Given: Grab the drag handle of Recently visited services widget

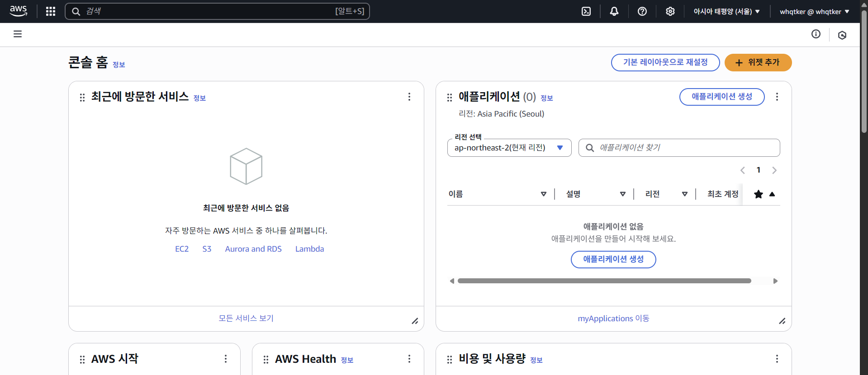Looking at the screenshot, I should [82, 98].
